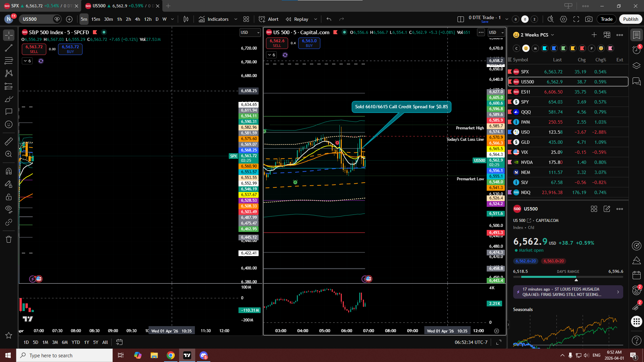The image size is (644, 362).
Task: Click the Publish button
Action: [630, 19]
